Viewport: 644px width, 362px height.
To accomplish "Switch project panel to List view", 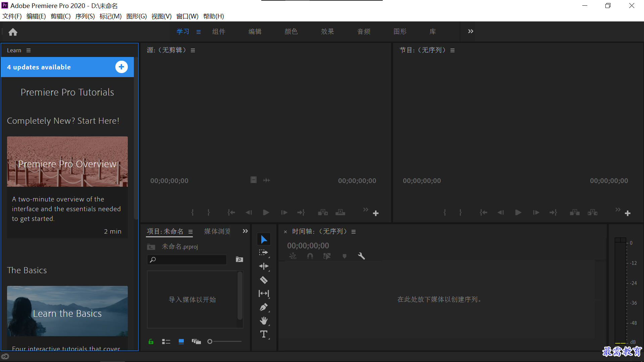I will tap(166, 342).
